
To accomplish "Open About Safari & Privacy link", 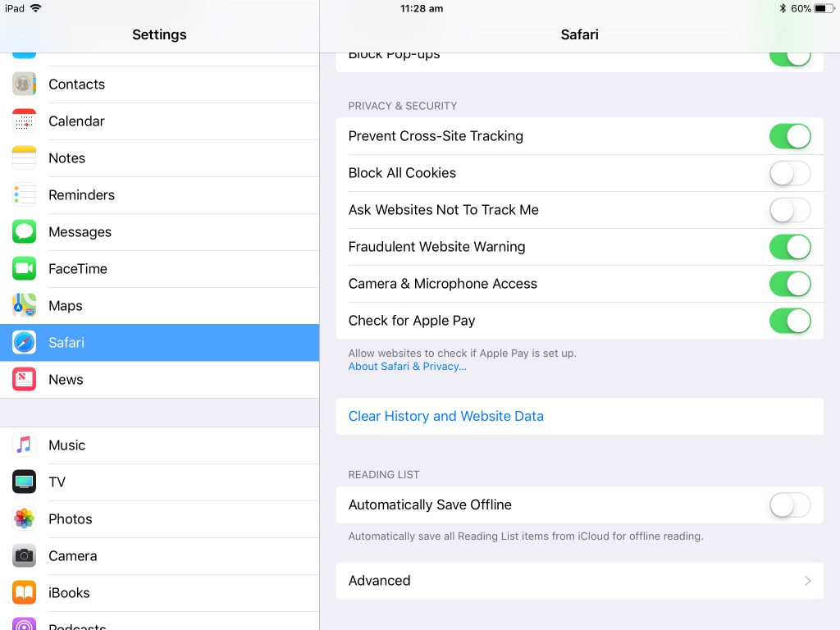I will coord(407,367).
